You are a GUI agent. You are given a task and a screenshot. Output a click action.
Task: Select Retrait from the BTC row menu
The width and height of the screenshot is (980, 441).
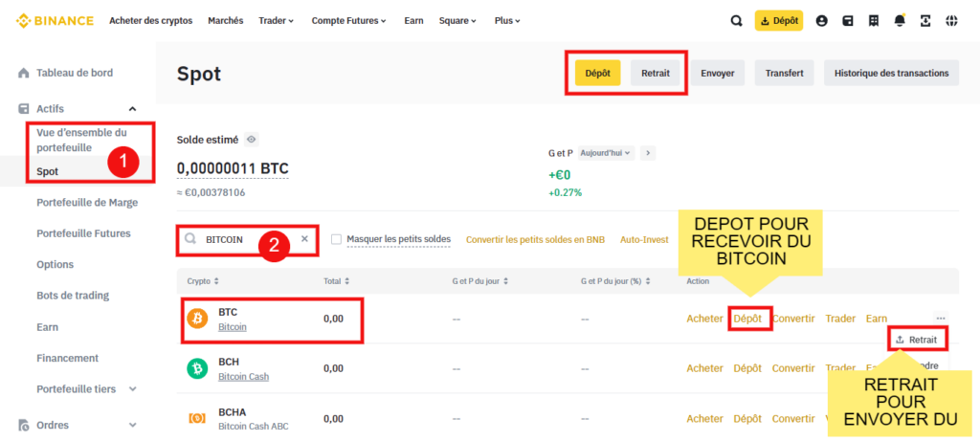pos(916,340)
